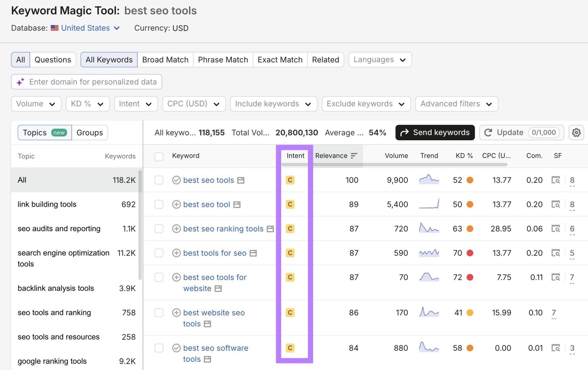Tick checkbox for 'best seo tool' row

[x=159, y=204]
